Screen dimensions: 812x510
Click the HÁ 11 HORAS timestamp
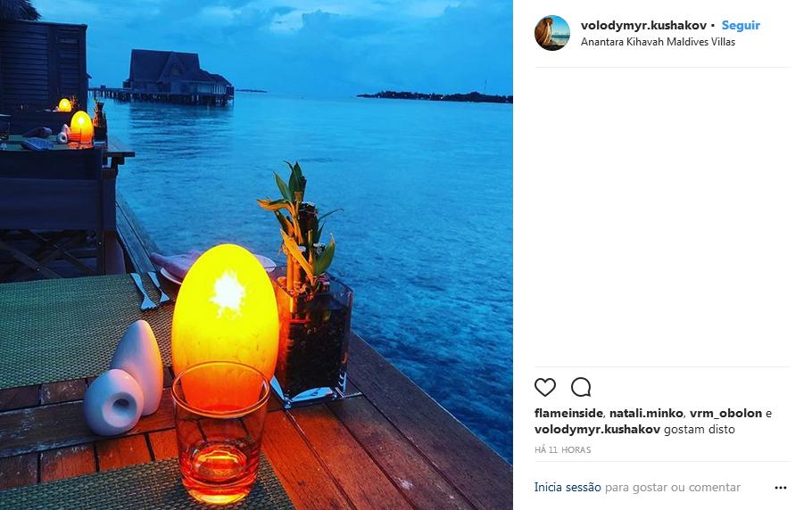coord(562,450)
